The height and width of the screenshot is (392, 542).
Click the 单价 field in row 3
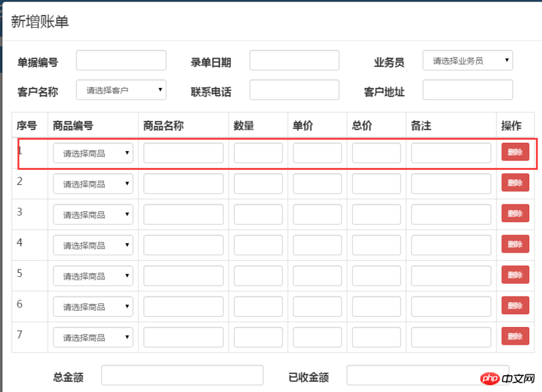(317, 215)
